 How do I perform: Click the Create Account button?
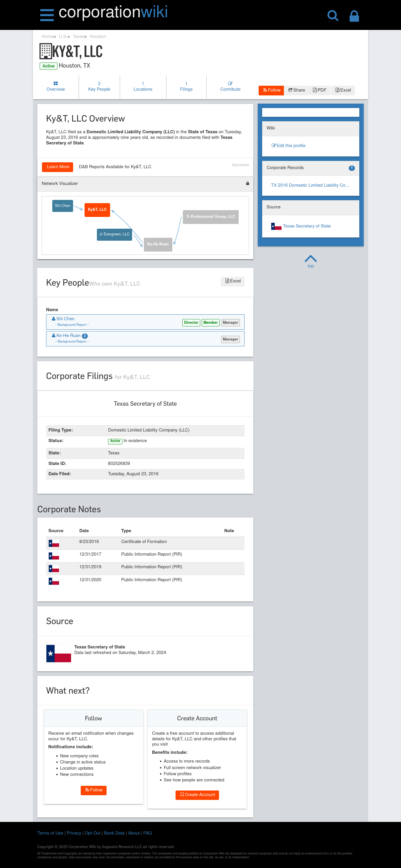point(197,795)
